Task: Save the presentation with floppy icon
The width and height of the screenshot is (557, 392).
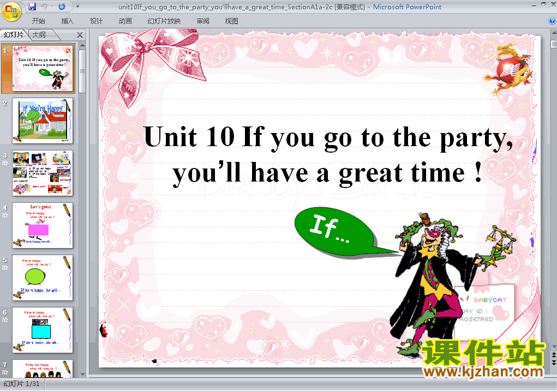Action: (32, 7)
